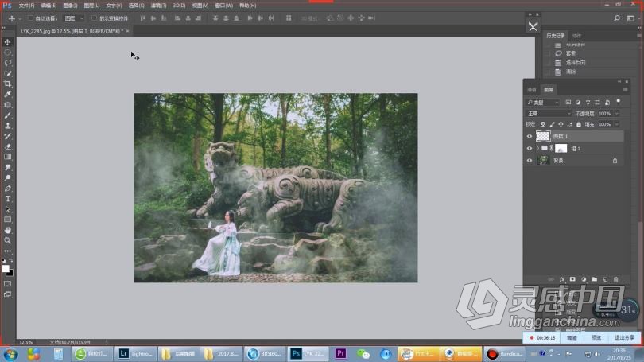The image size is (644, 362).
Task: Select the History Brush tool
Action: [x=7, y=136]
